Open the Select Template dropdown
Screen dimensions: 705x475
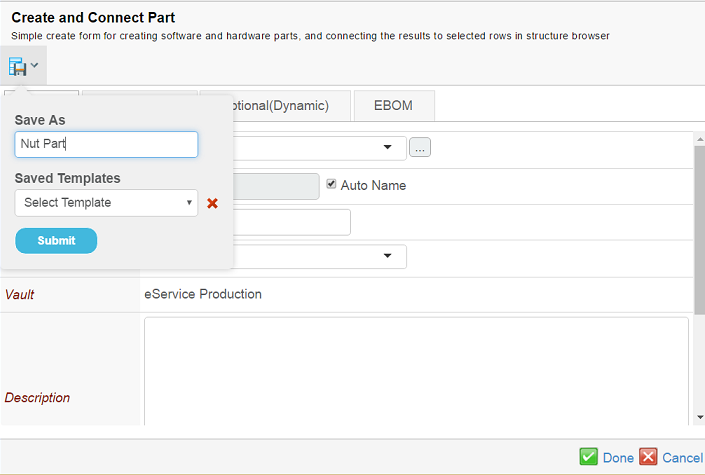click(x=106, y=203)
